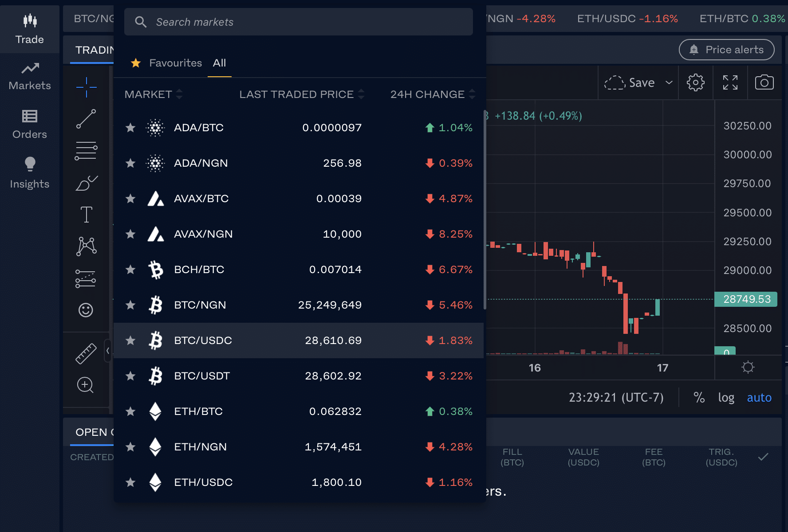Take a chart snapshot with the camera icon
The width and height of the screenshot is (788, 532).
[x=764, y=82]
